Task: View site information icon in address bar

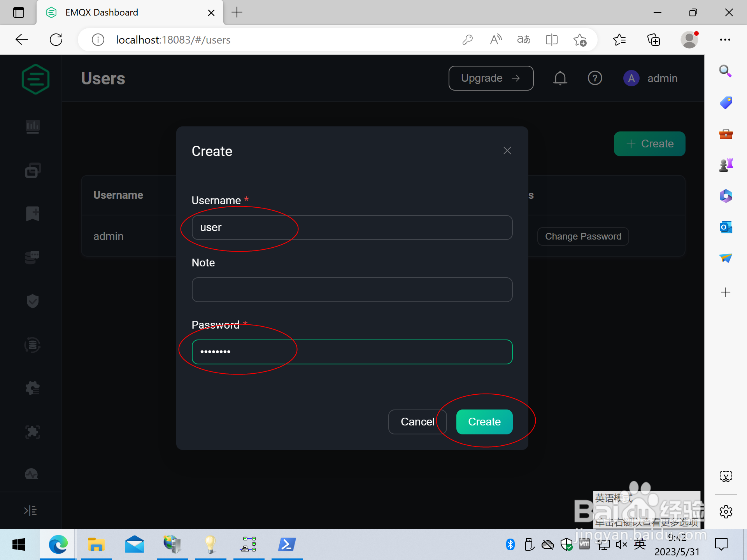Action: (x=98, y=40)
